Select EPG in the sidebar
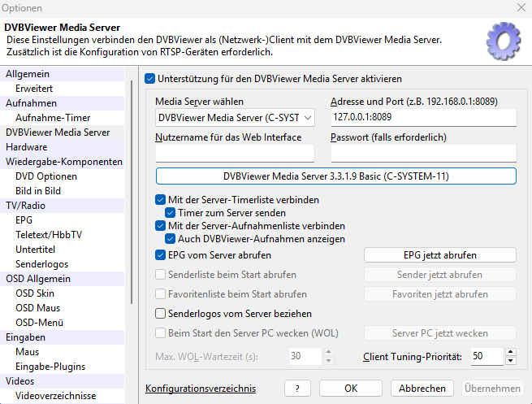 tap(62, 220)
